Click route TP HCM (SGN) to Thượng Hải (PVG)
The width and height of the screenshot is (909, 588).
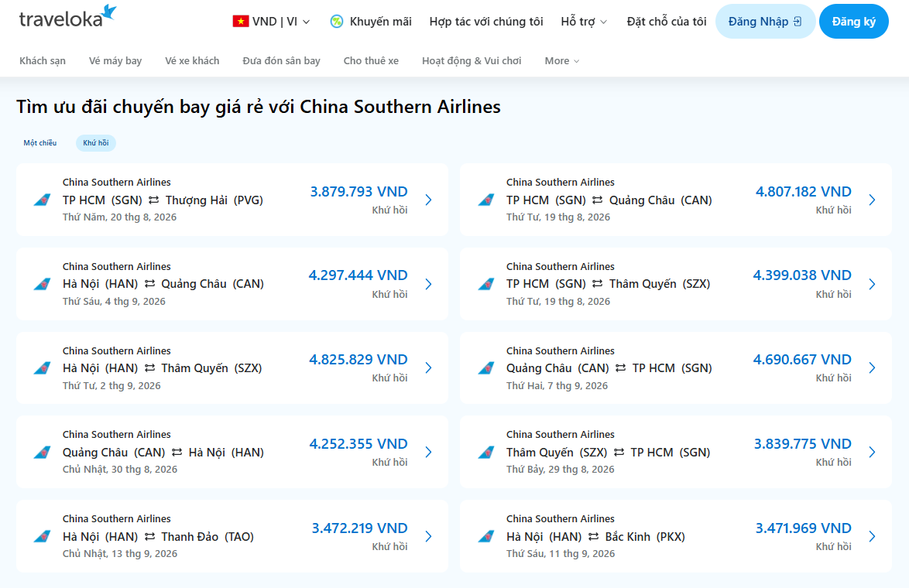click(163, 200)
